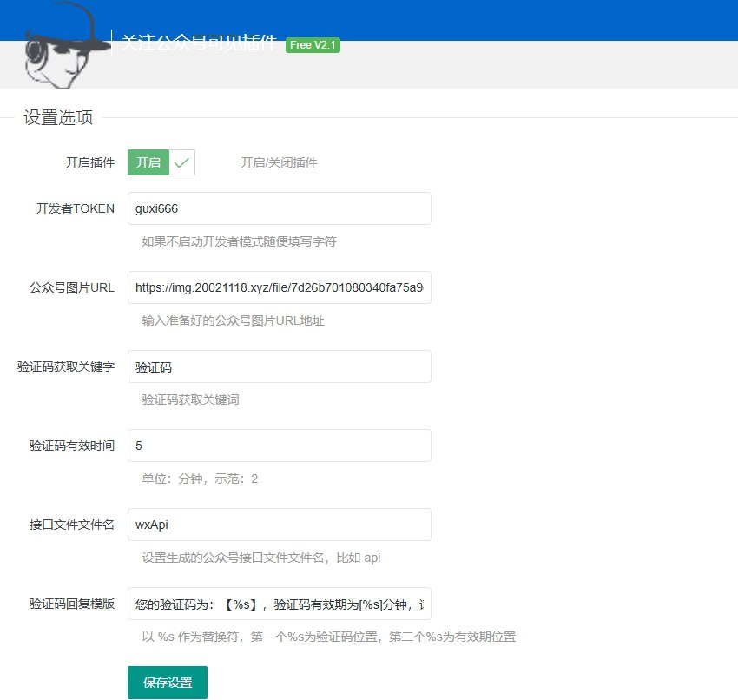Select the 开发者TOKEN input field
The width and height of the screenshot is (738, 700).
278,208
